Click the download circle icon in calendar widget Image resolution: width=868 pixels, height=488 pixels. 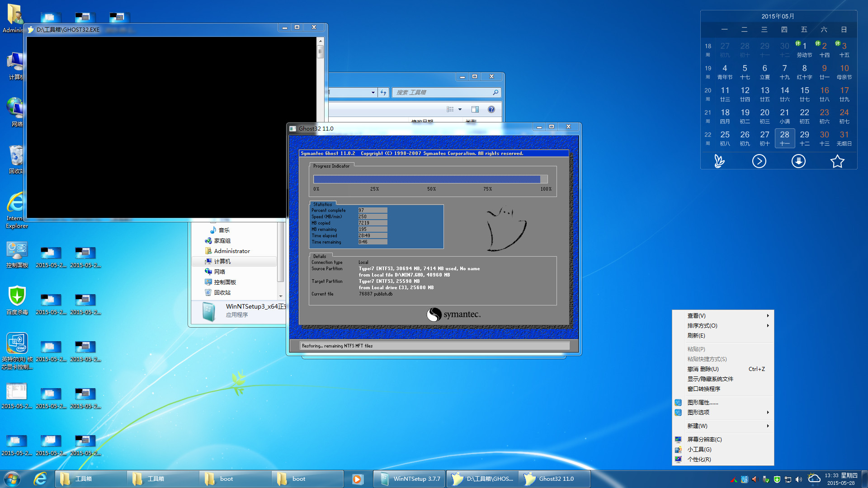coord(798,161)
